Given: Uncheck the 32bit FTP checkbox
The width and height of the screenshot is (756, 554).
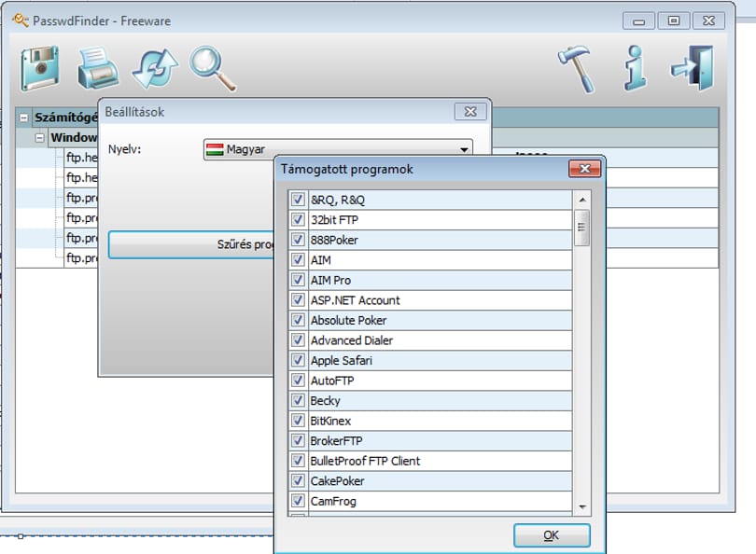Looking at the screenshot, I should click(298, 219).
